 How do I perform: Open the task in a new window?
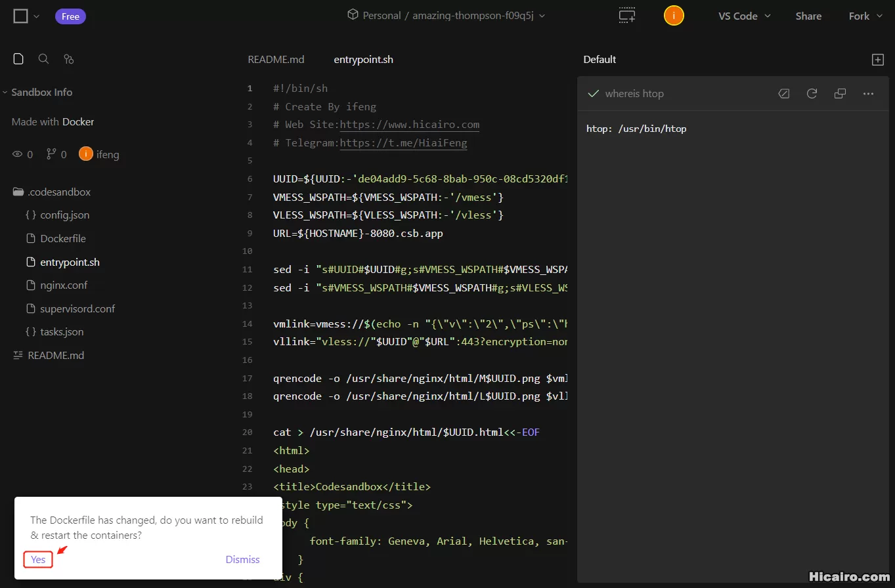click(840, 93)
